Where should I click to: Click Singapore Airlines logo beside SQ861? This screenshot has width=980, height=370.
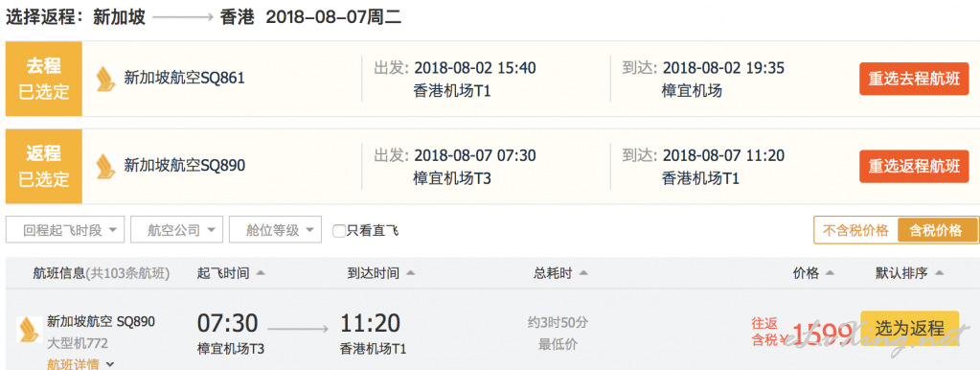tap(105, 79)
